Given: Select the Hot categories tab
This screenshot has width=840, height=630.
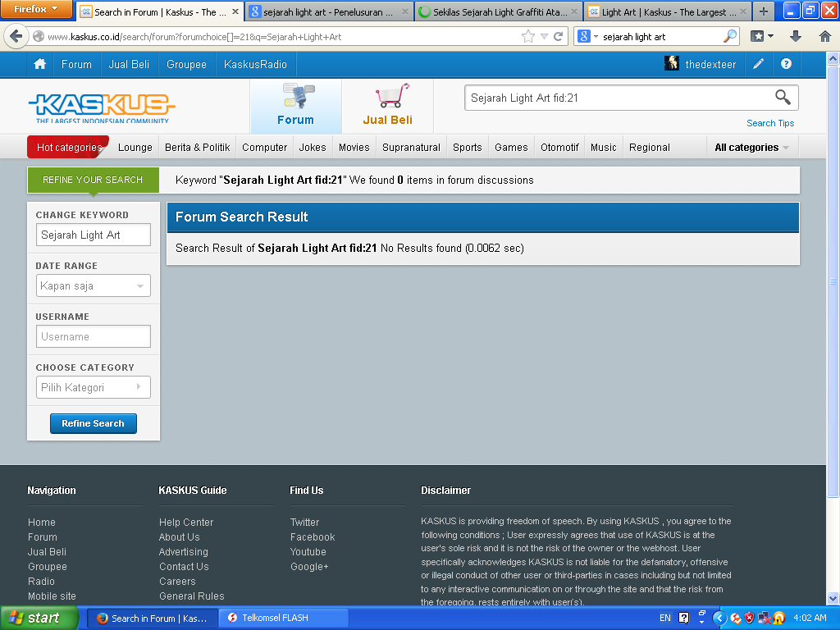Looking at the screenshot, I should pos(69,148).
